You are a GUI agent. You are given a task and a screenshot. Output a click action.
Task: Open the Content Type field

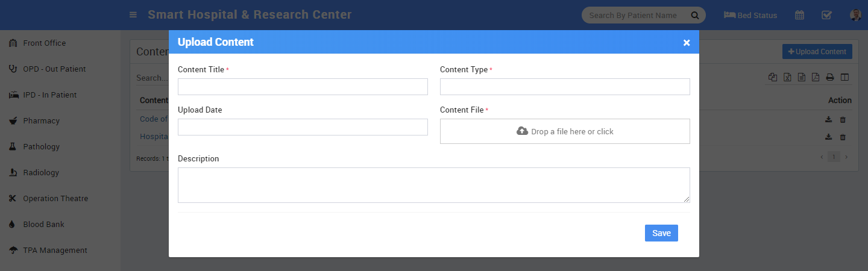(565, 87)
